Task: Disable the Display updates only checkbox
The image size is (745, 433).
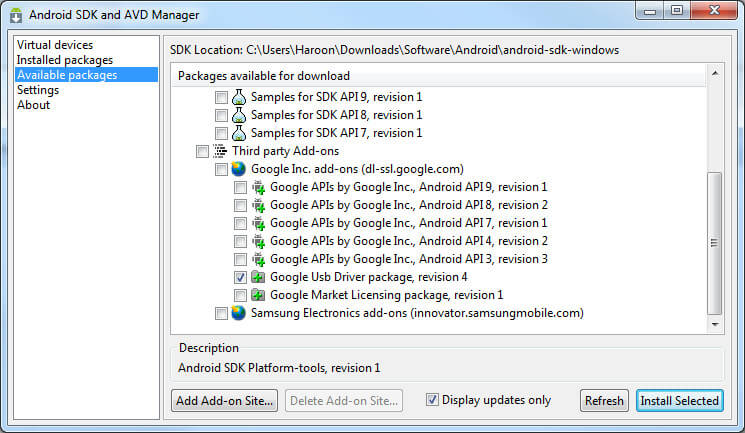Action: point(432,400)
